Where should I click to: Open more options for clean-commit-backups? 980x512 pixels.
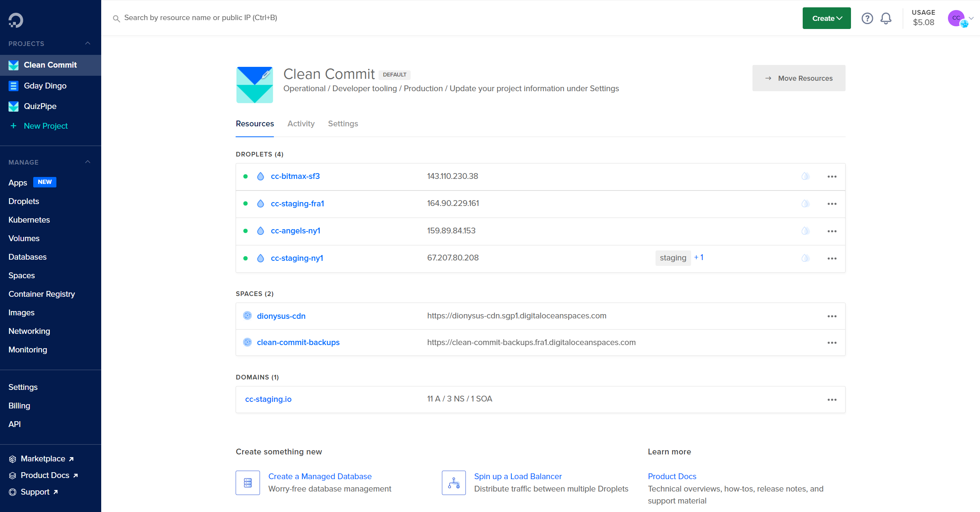tap(832, 343)
